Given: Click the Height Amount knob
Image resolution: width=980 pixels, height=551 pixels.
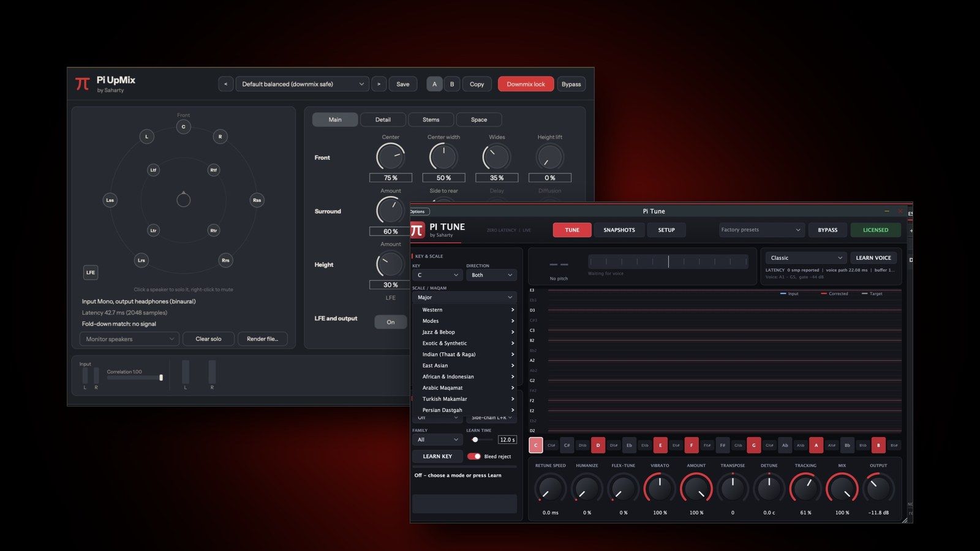Looking at the screenshot, I should point(390,264).
